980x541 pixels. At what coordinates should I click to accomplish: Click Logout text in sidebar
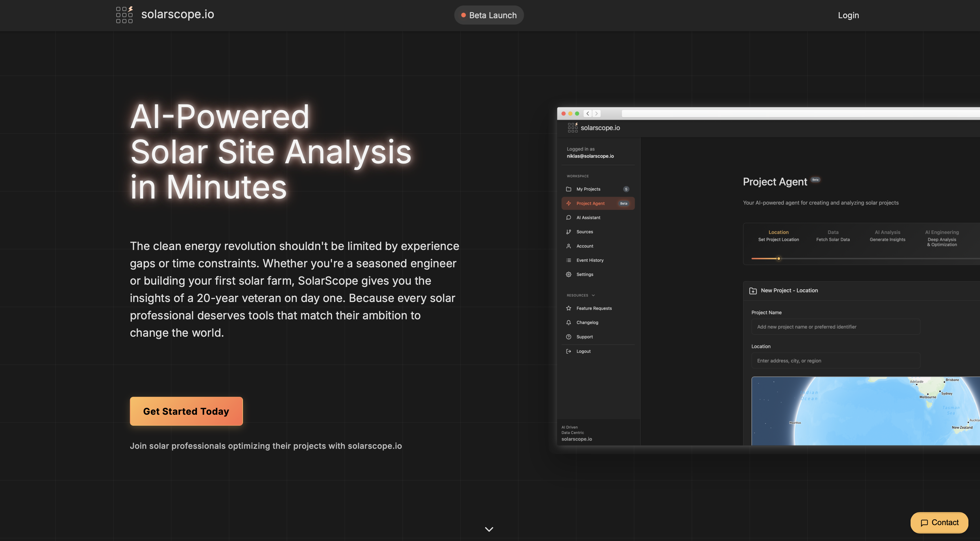584,351
